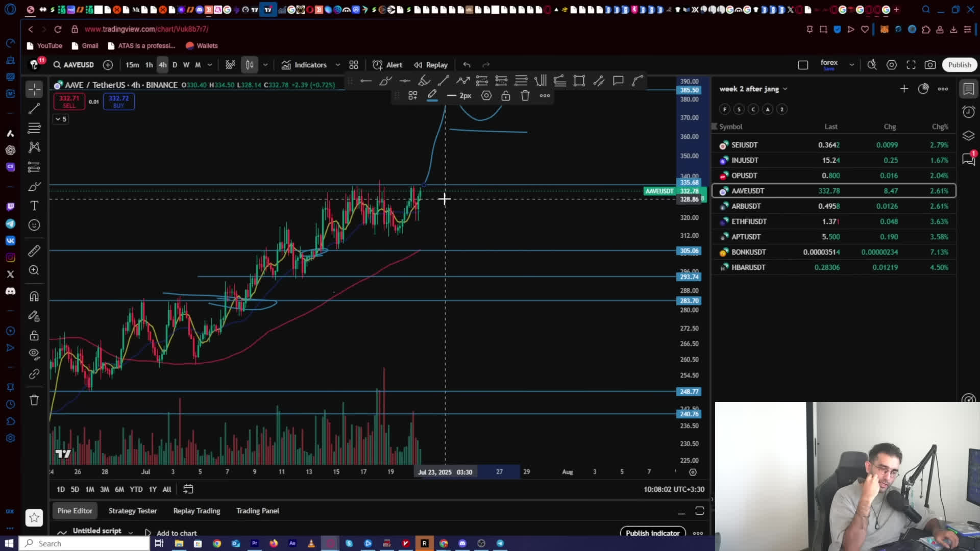The width and height of the screenshot is (980, 551).
Task: Open the forecasting and measurement tools
Action: click(34, 167)
